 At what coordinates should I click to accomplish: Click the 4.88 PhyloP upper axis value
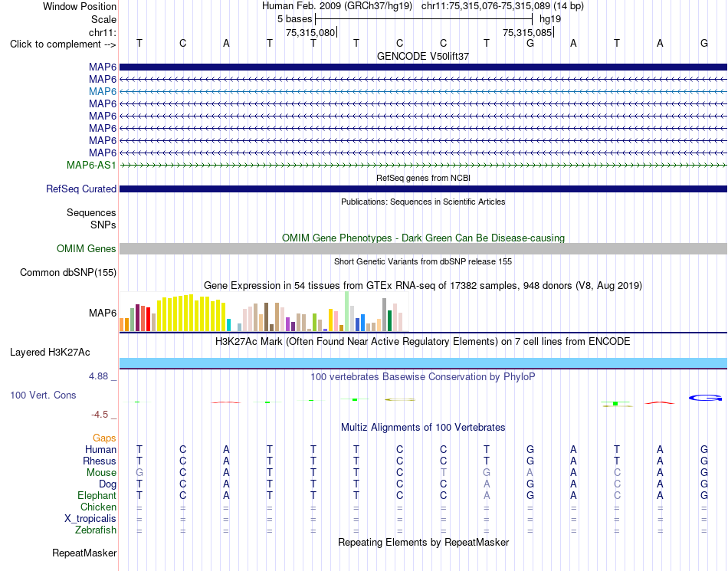pyautogui.click(x=98, y=376)
